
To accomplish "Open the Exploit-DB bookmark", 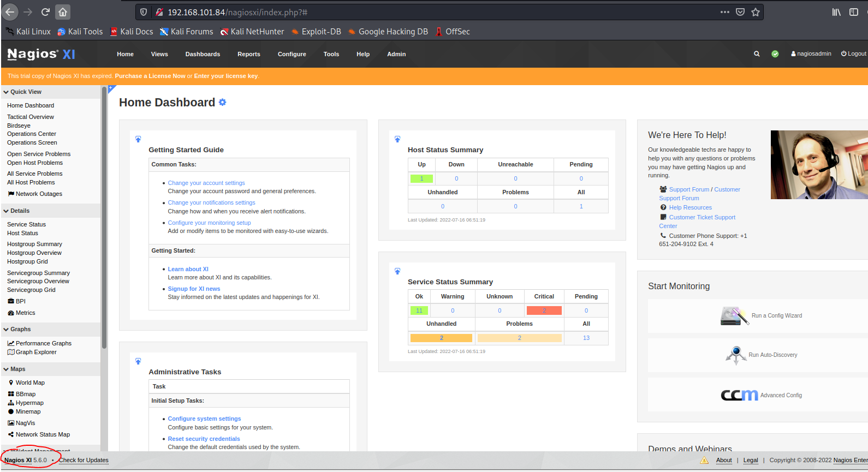I will click(x=316, y=32).
